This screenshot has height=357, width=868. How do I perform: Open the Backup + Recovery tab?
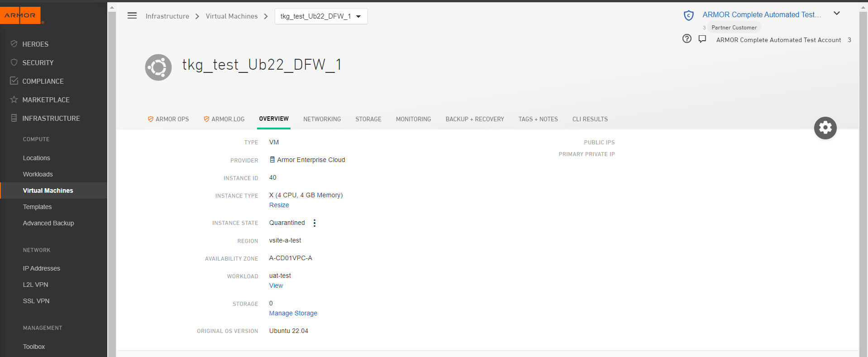[474, 119]
